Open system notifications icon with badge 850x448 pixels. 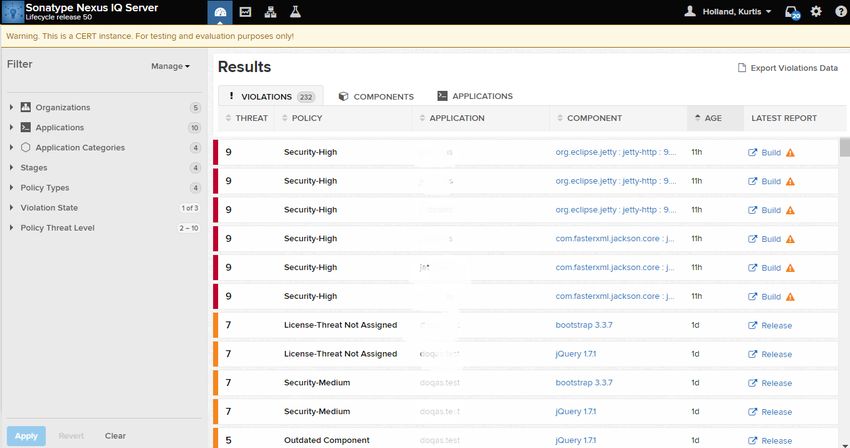click(793, 12)
